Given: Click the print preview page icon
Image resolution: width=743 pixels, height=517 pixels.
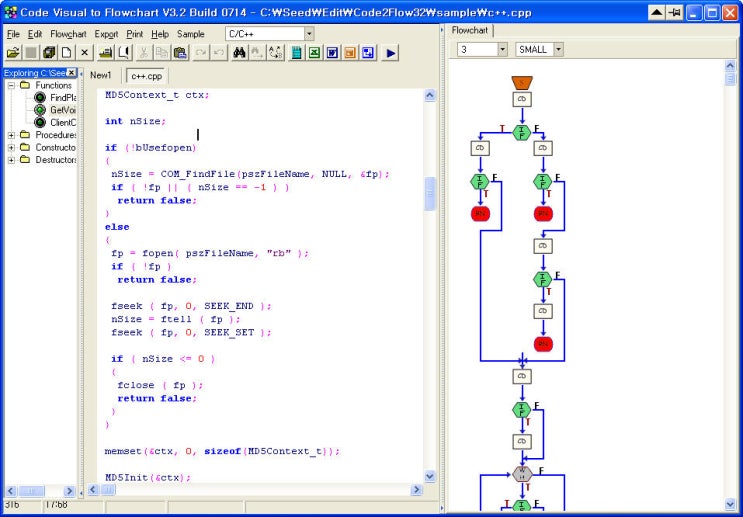Looking at the screenshot, I should [124, 53].
